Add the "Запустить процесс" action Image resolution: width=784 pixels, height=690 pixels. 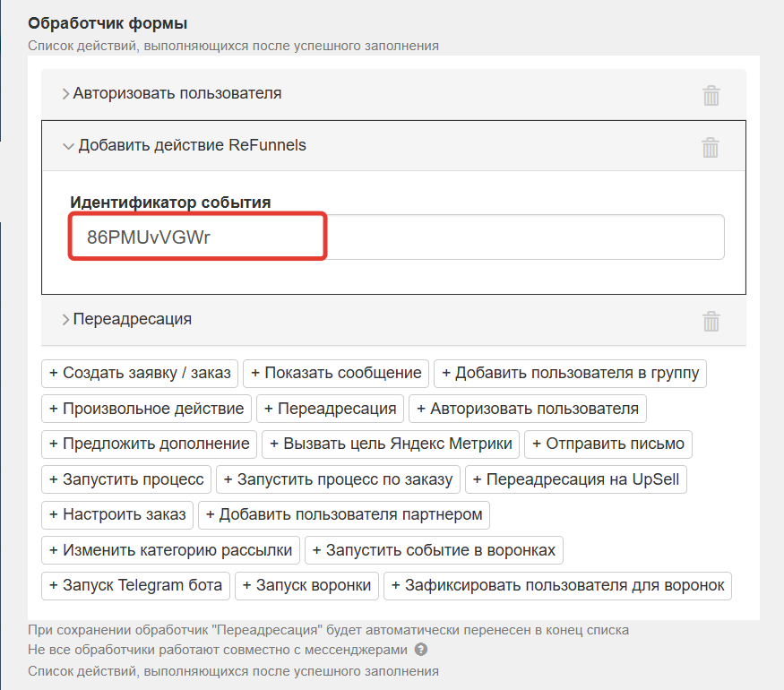pyautogui.click(x=125, y=479)
